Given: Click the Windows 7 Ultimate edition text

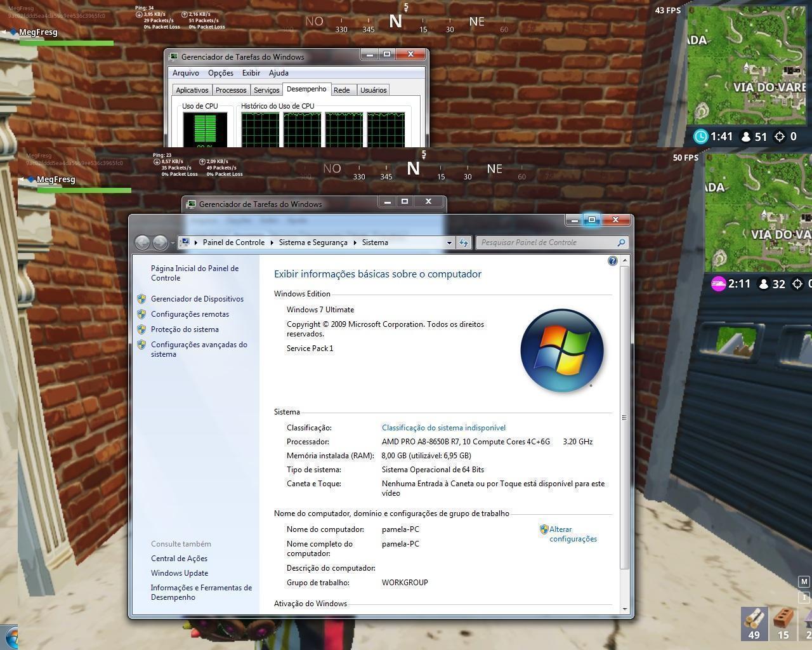Looking at the screenshot, I should click(320, 310).
